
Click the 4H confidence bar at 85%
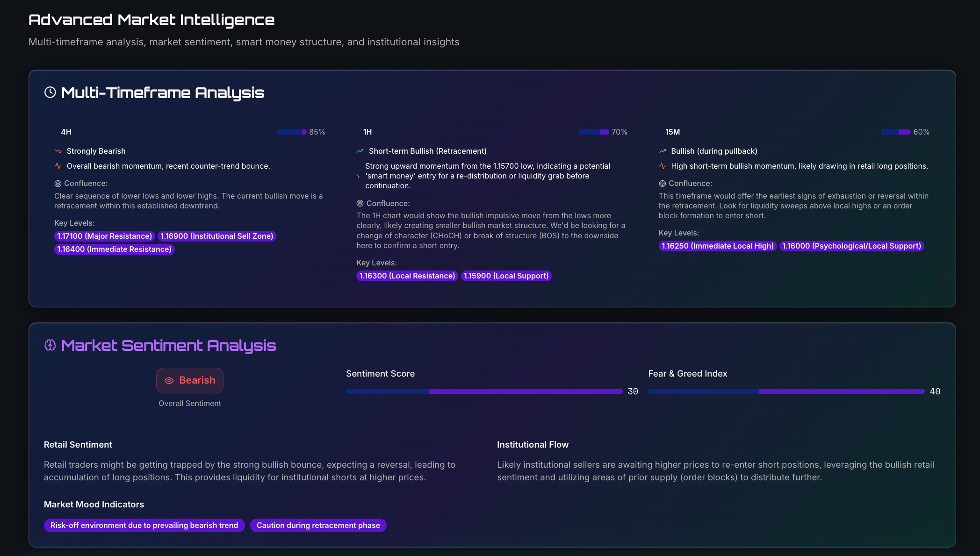(291, 132)
